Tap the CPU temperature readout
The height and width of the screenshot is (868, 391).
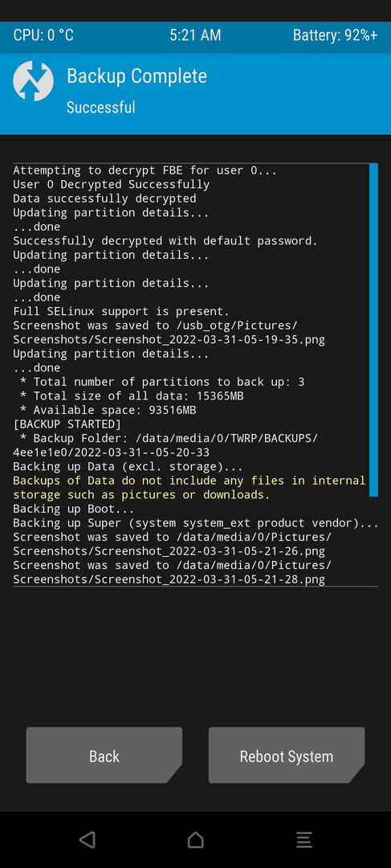coord(43,35)
